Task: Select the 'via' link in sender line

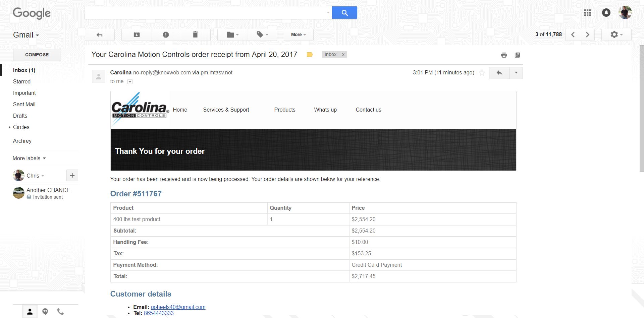Action: click(196, 72)
